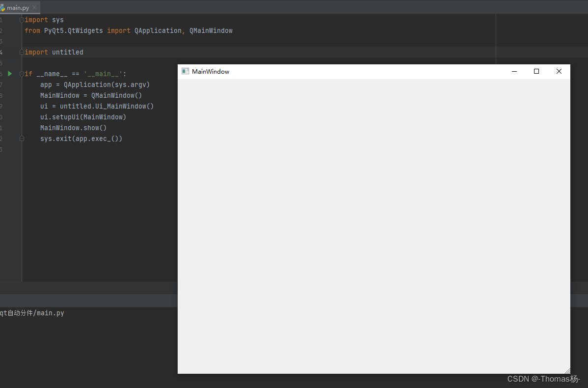
Task: Click the MainWindow size grip corner
Action: (567, 371)
